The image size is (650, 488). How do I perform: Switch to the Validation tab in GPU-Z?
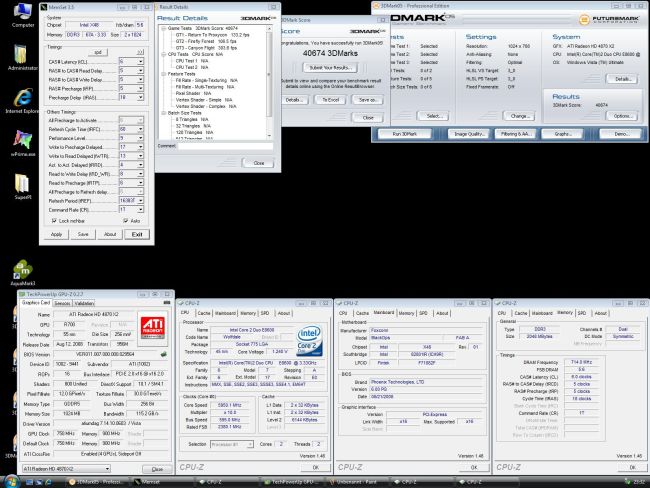[x=84, y=303]
